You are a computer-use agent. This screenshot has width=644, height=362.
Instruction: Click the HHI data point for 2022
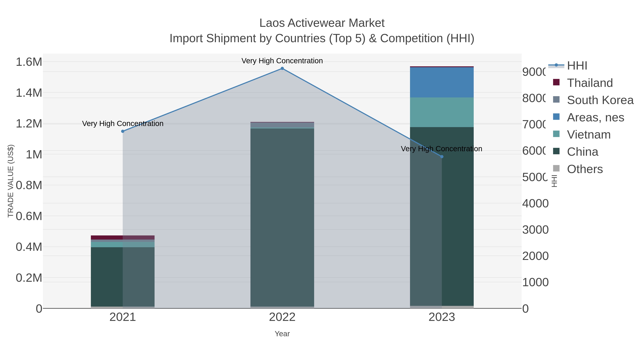(x=282, y=68)
